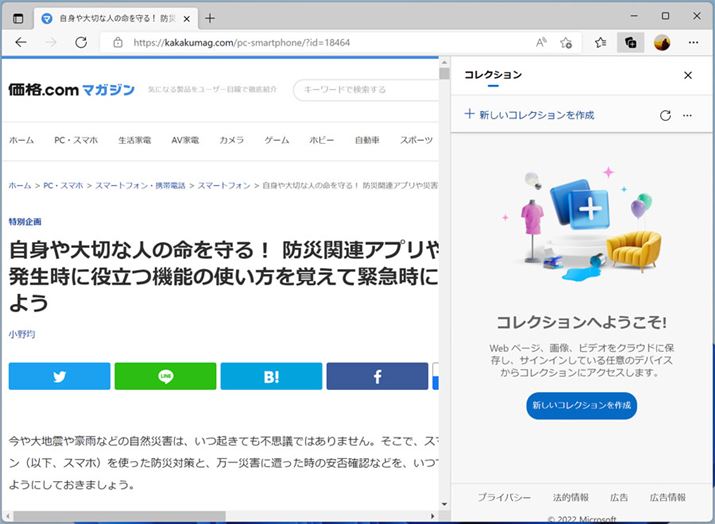Click the user profile avatar icon
Image resolution: width=715 pixels, height=524 pixels.
click(661, 43)
